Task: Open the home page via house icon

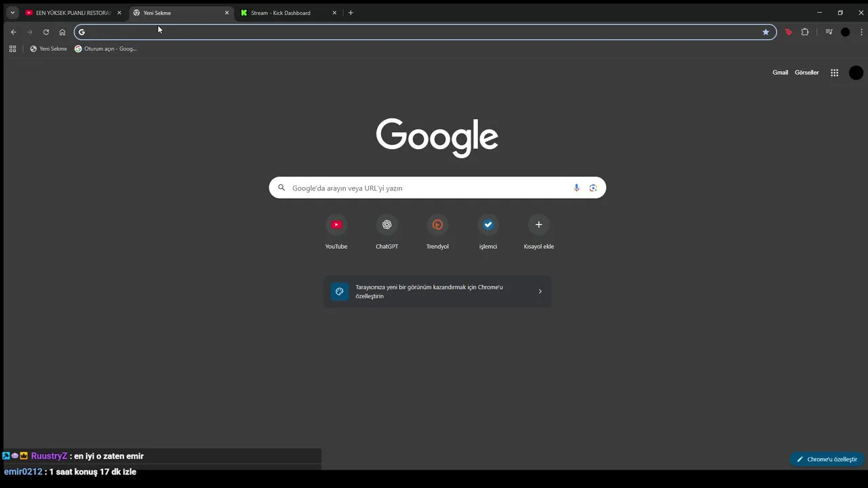Action: pos(62,32)
